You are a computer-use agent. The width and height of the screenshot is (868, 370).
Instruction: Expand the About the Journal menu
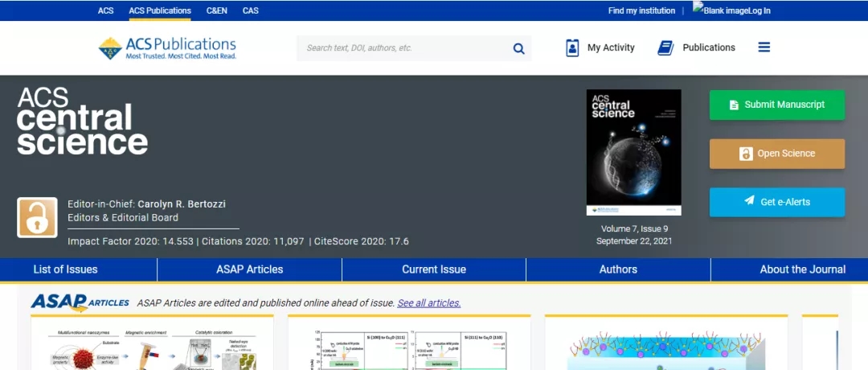802,269
